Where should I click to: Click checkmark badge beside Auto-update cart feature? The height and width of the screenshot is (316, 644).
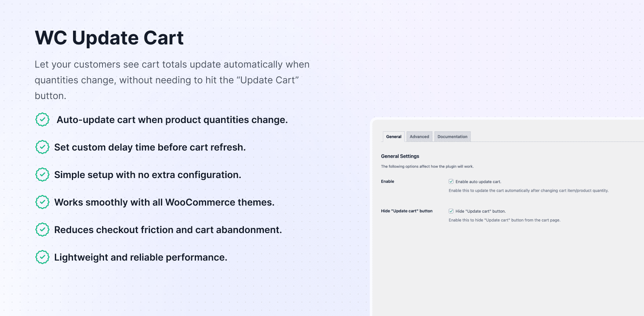click(x=42, y=119)
